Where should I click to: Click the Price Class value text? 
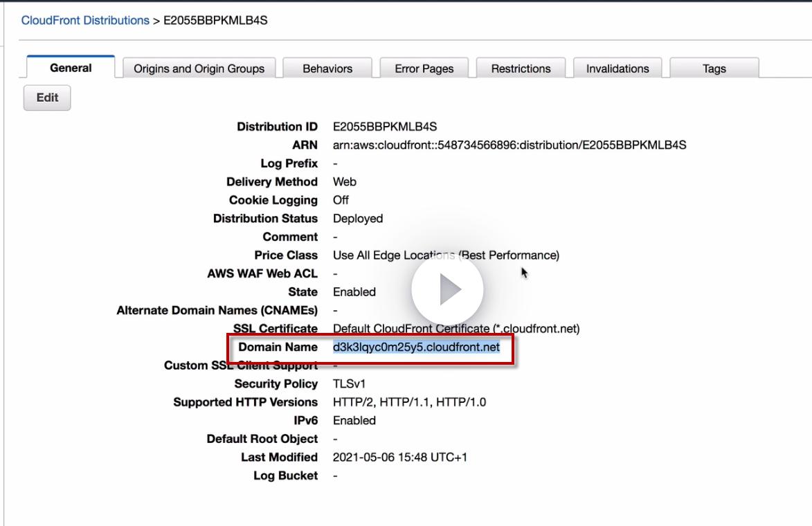[446, 255]
